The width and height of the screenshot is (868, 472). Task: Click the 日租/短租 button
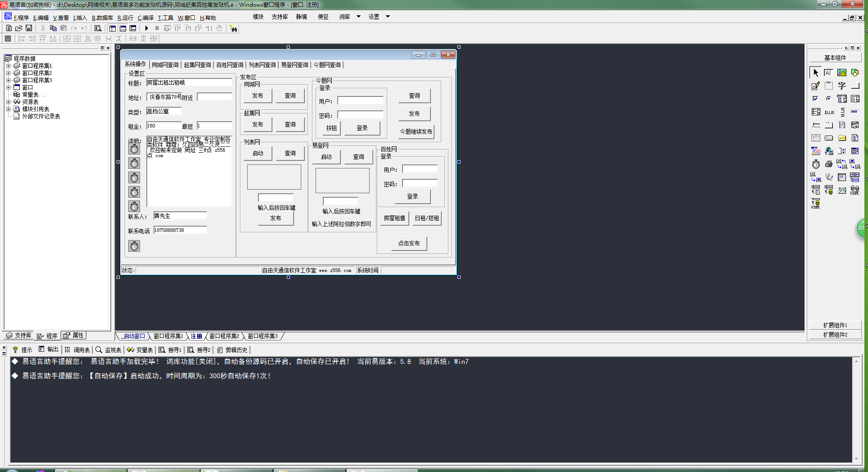point(427,218)
